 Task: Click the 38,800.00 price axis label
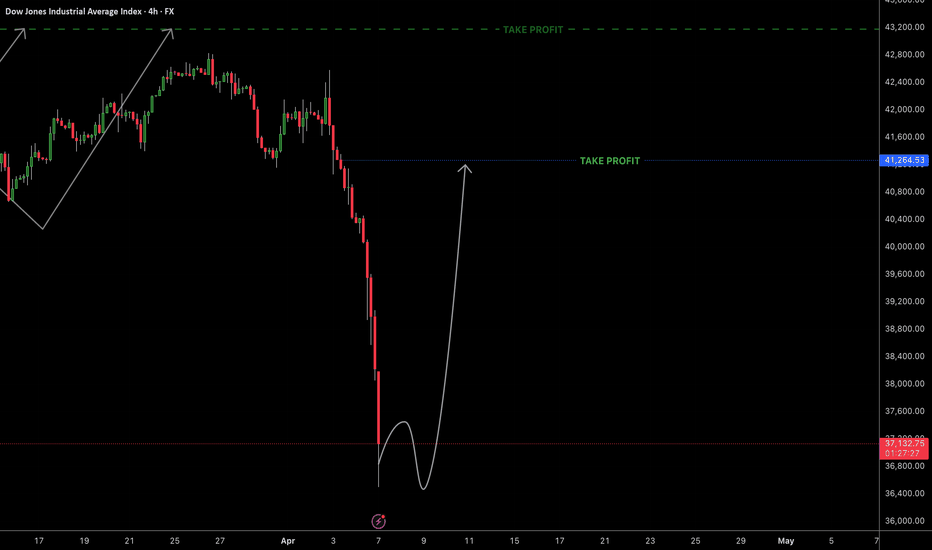point(904,329)
